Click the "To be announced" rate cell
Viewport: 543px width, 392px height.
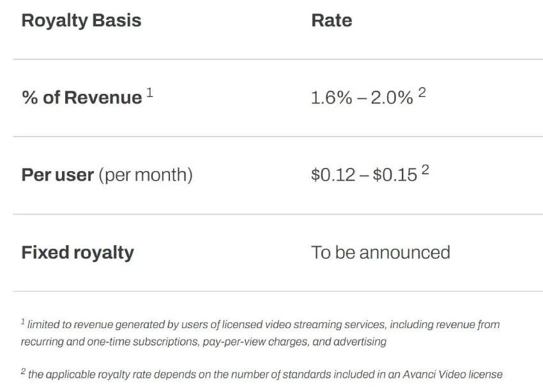click(380, 252)
